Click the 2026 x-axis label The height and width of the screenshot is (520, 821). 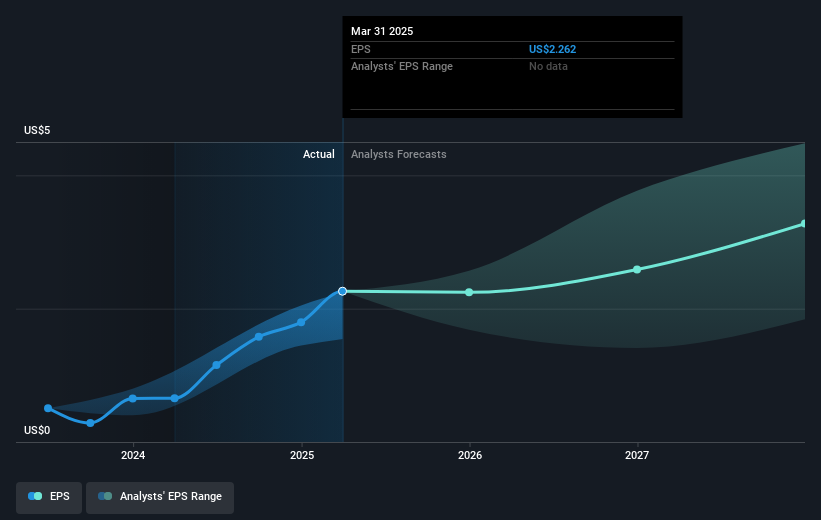470,455
